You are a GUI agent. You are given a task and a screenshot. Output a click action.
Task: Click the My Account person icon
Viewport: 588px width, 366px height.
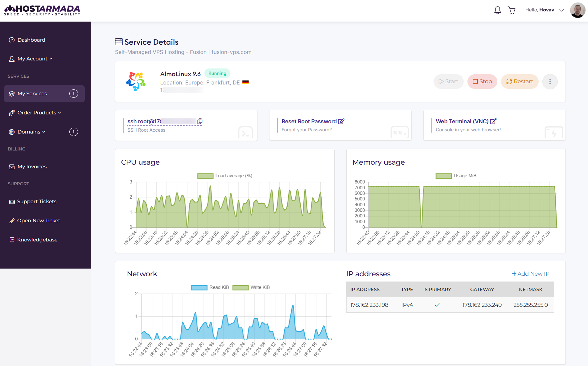12,59
